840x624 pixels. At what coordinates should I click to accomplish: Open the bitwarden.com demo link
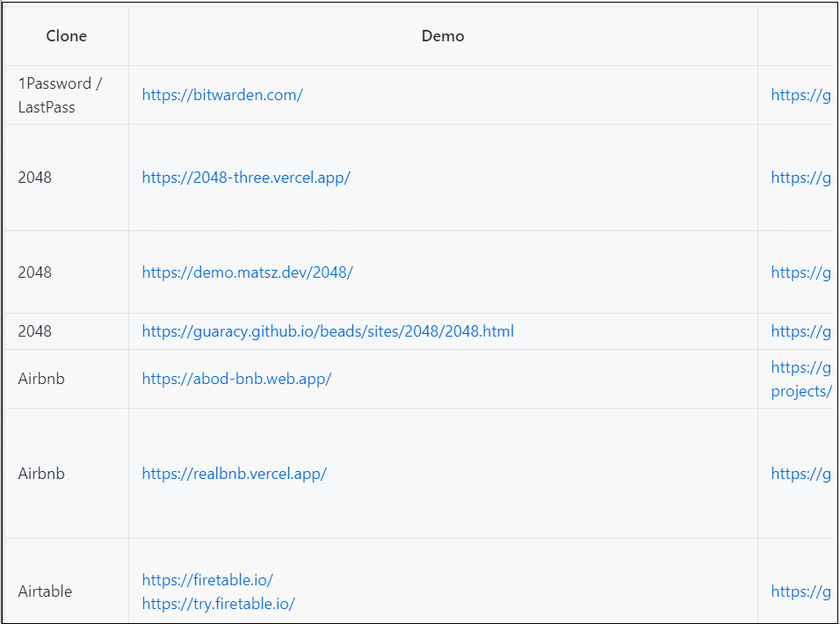coord(222,95)
